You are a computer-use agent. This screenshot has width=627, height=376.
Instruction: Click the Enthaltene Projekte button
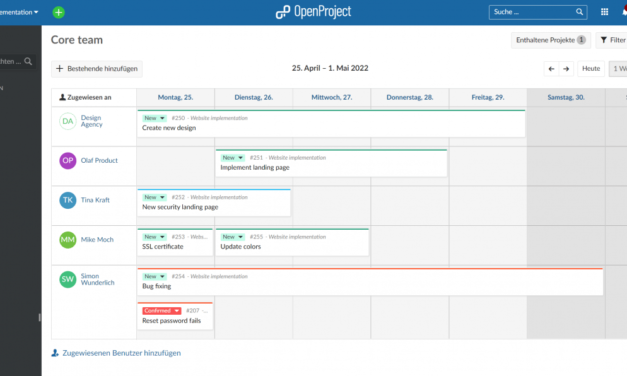tap(551, 40)
